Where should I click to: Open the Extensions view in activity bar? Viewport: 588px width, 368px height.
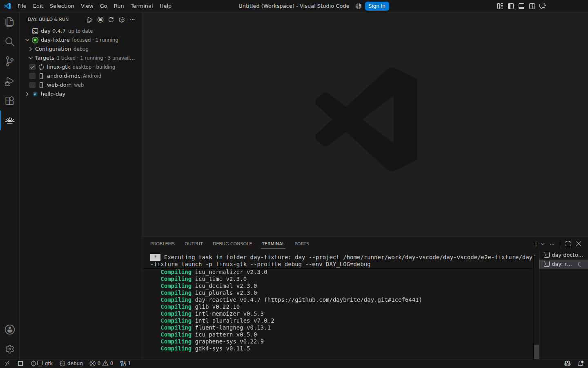coord(9,101)
